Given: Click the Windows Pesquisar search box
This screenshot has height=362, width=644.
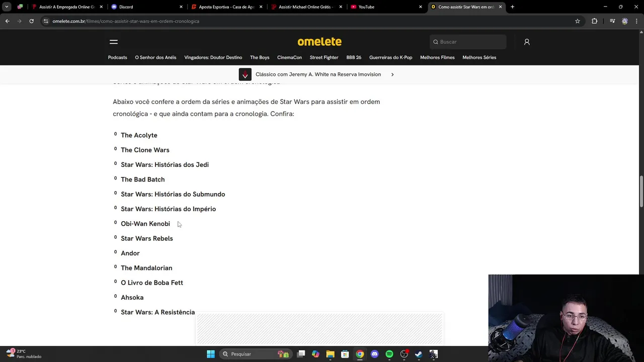Looking at the screenshot, I should tap(255, 354).
